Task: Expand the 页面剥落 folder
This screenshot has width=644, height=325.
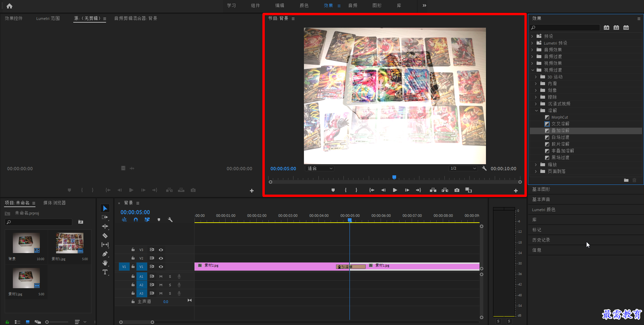Action: point(536,171)
